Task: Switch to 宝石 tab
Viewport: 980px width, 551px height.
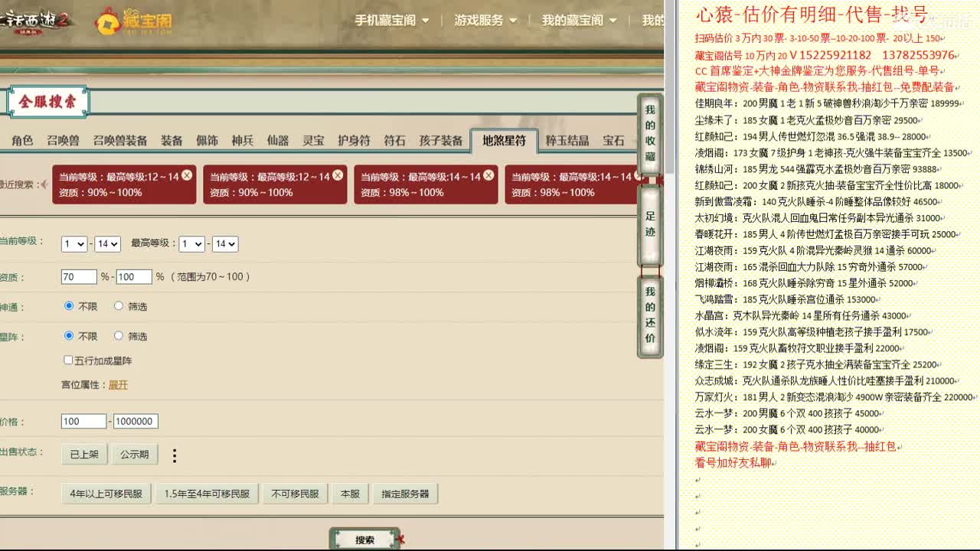Action: click(x=613, y=140)
